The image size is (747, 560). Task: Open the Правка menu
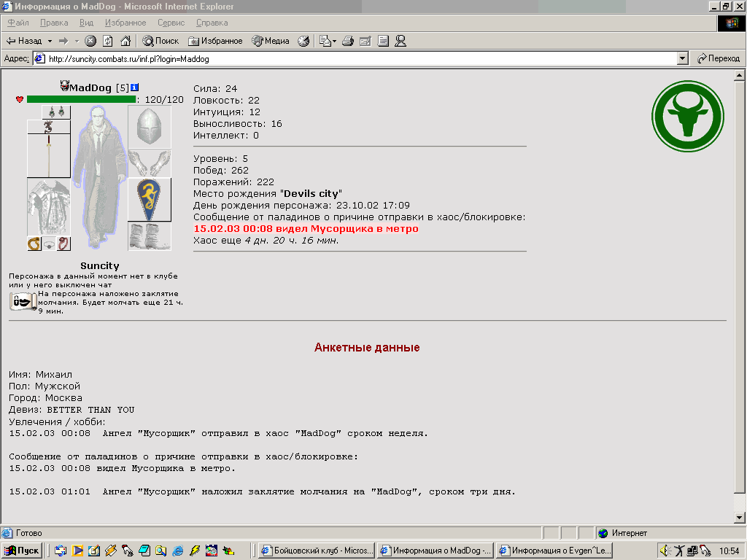click(x=54, y=23)
